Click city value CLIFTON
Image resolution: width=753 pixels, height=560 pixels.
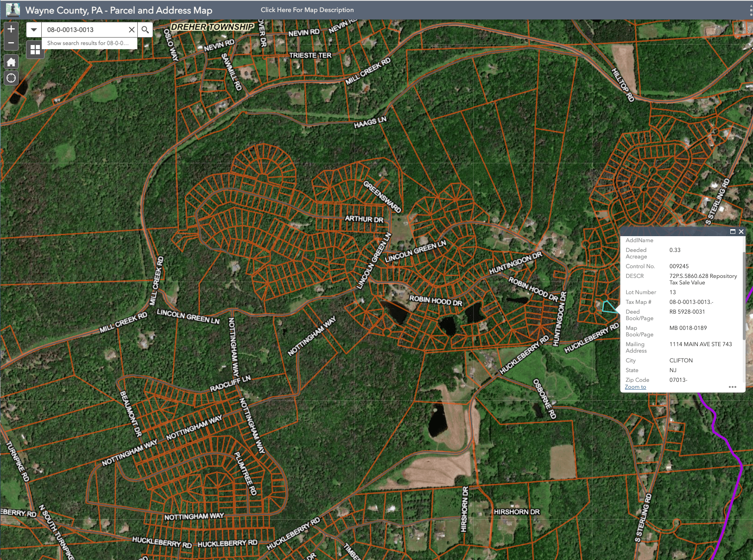point(681,360)
